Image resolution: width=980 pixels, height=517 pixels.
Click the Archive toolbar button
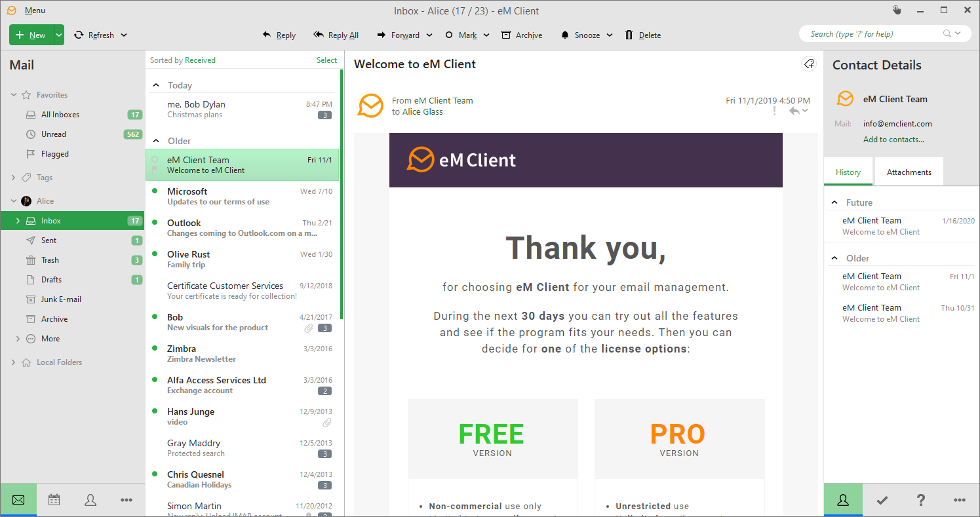click(x=522, y=35)
